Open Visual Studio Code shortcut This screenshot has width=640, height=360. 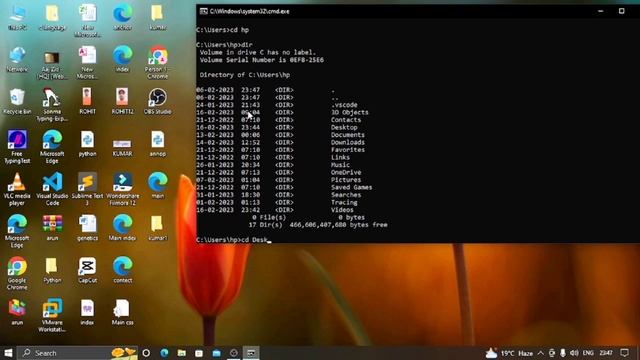coord(52,189)
